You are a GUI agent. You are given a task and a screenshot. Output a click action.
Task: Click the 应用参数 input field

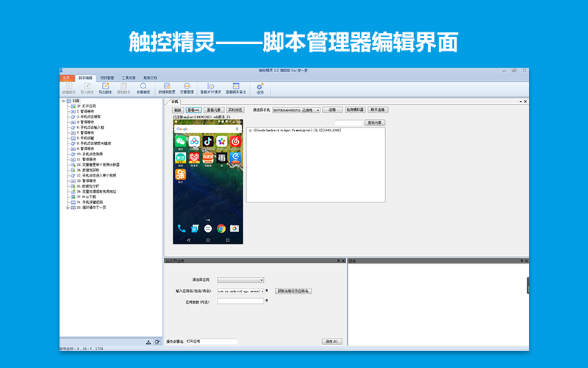pos(240,301)
